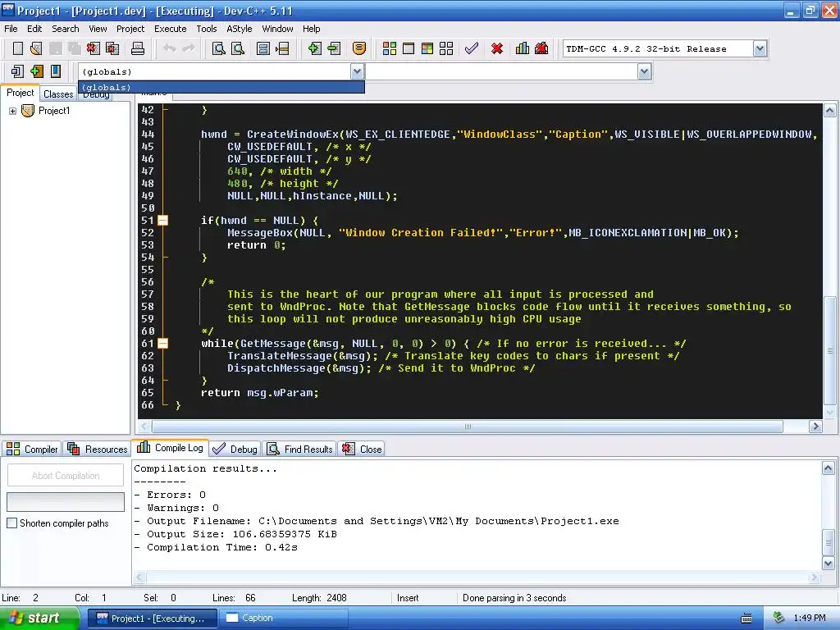The width and height of the screenshot is (840, 630).
Task: Click 'Done parsing in 3 seconds' status text
Action: (x=514, y=598)
